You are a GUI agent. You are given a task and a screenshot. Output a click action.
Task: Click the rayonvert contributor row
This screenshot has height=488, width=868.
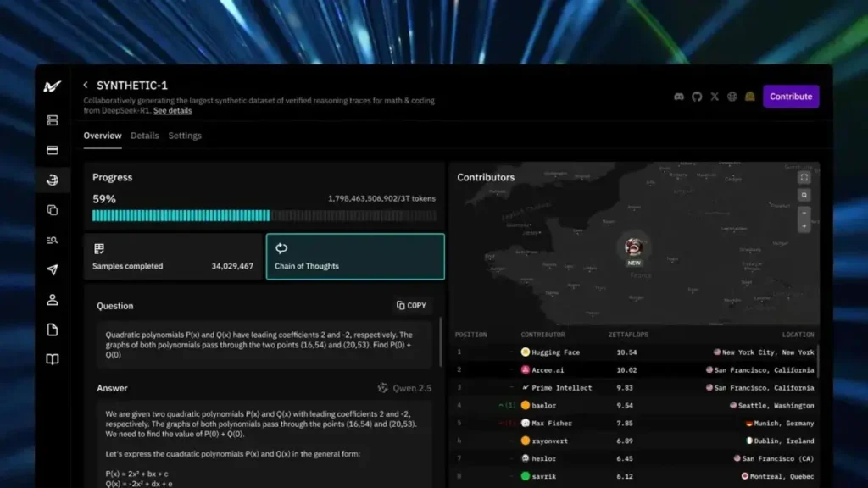(634, 441)
